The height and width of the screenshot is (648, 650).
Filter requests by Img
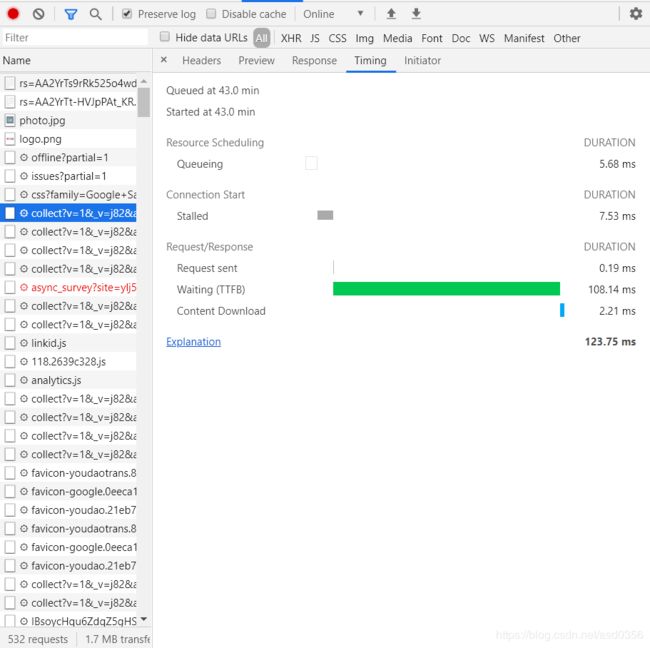tap(364, 38)
